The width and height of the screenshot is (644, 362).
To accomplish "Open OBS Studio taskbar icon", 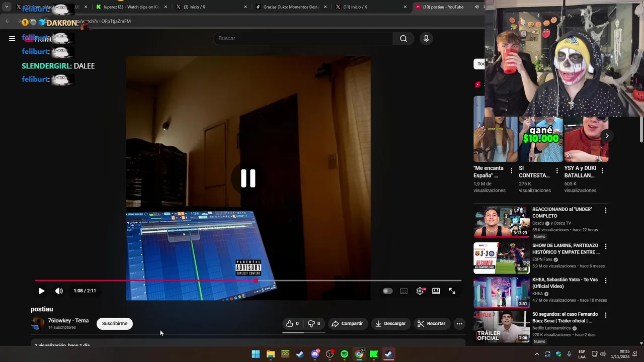I will (330, 354).
